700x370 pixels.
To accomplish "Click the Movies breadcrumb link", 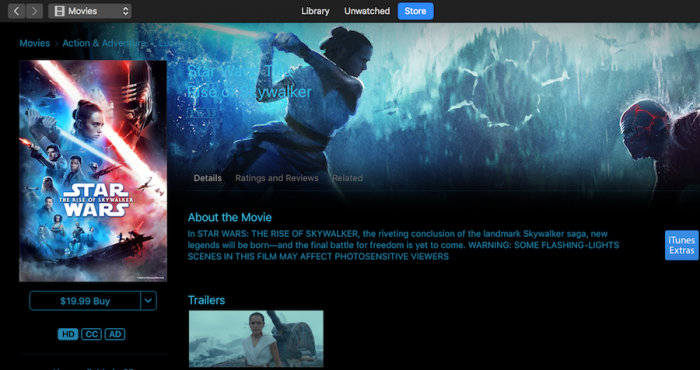I will click(34, 43).
